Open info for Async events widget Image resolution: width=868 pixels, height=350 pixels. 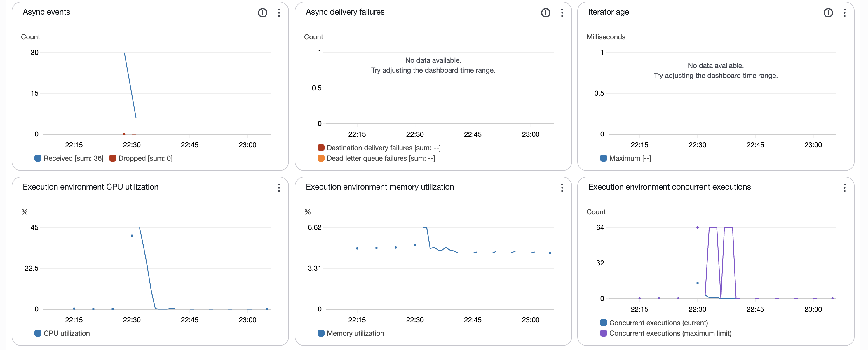[262, 13]
